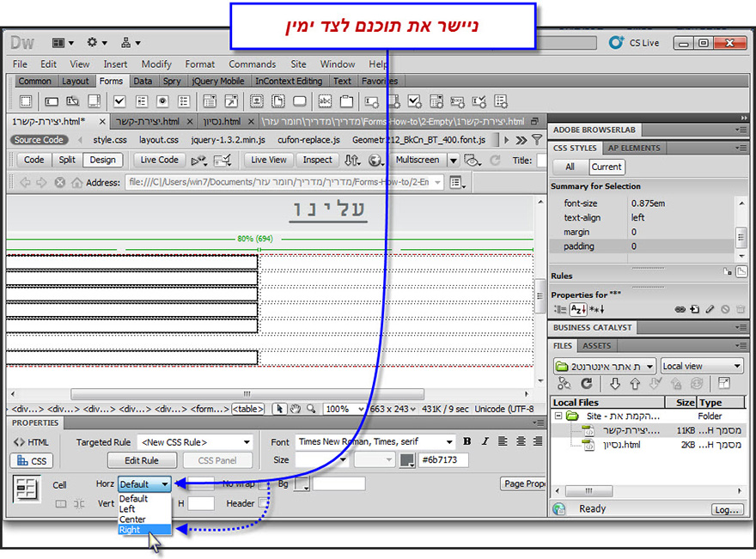
Task: Click New CSS Rule icon
Action: coord(694,309)
